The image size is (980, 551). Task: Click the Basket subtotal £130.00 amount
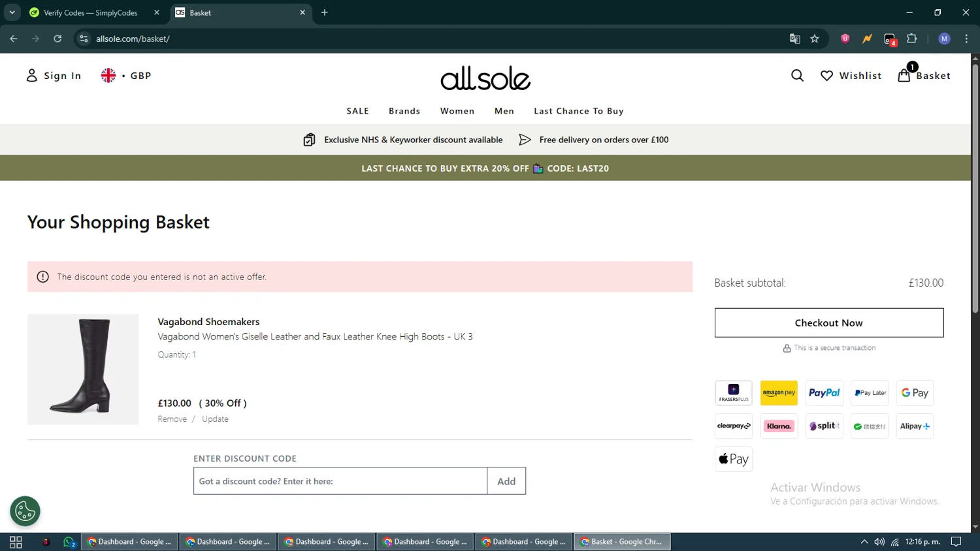926,283
